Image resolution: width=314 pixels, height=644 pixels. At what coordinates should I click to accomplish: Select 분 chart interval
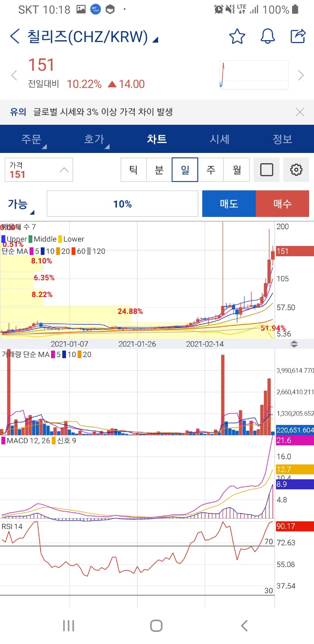[159, 169]
